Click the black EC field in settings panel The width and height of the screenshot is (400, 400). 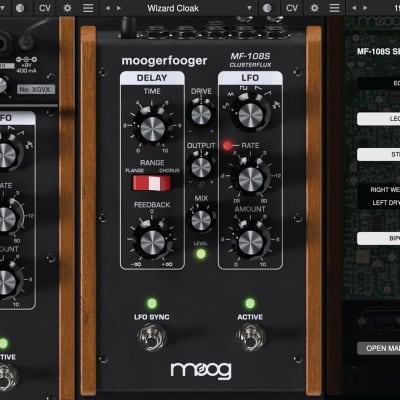coord(379,83)
